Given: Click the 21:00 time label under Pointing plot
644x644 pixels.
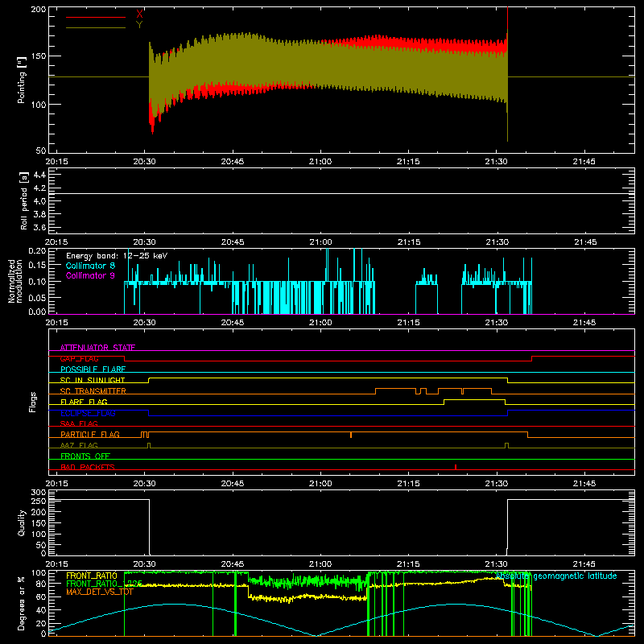Looking at the screenshot, I should 320,162.
